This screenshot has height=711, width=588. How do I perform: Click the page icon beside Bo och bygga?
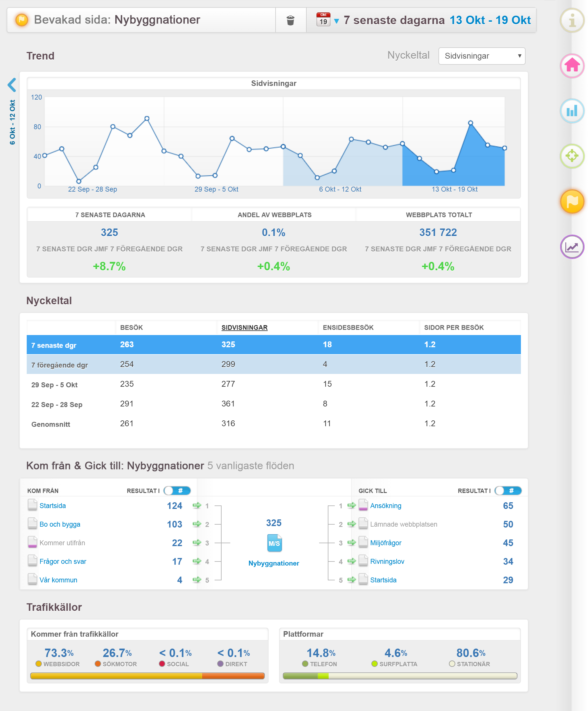pyautogui.click(x=33, y=524)
